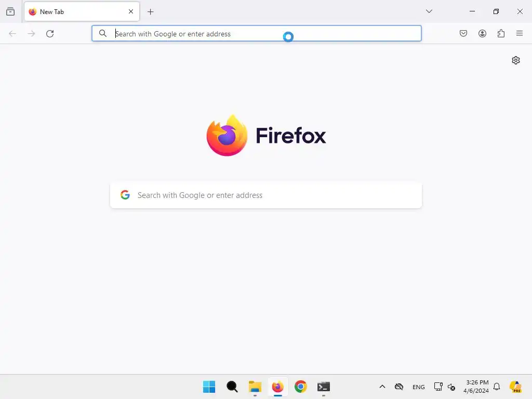Open Windows Search on the taskbar
Image resolution: width=532 pixels, height=399 pixels.
tap(232, 387)
